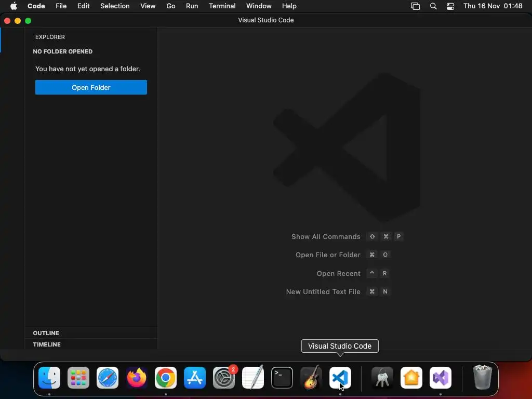The width and height of the screenshot is (532, 399).
Task: Launch Firefox from the Dock
Action: pyautogui.click(x=137, y=378)
